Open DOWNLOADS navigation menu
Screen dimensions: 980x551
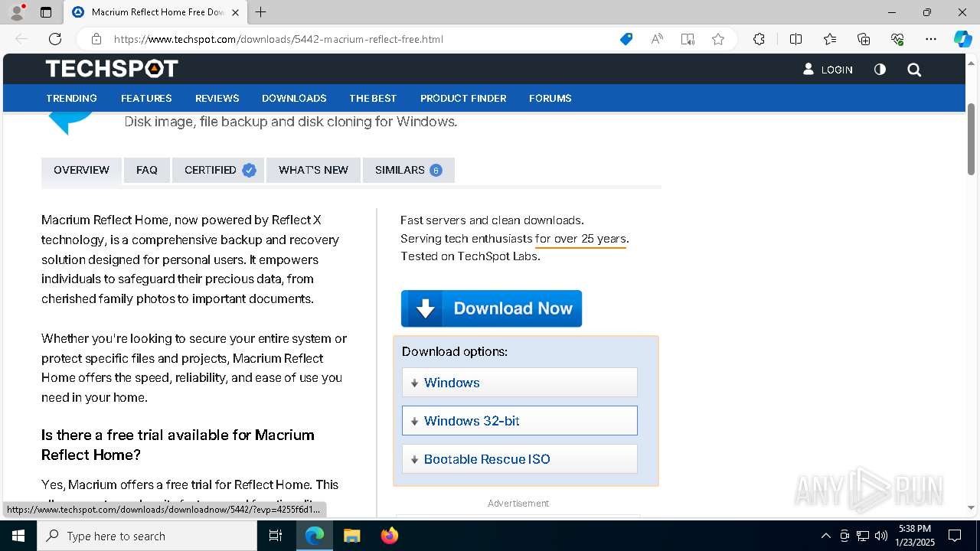[x=294, y=98]
